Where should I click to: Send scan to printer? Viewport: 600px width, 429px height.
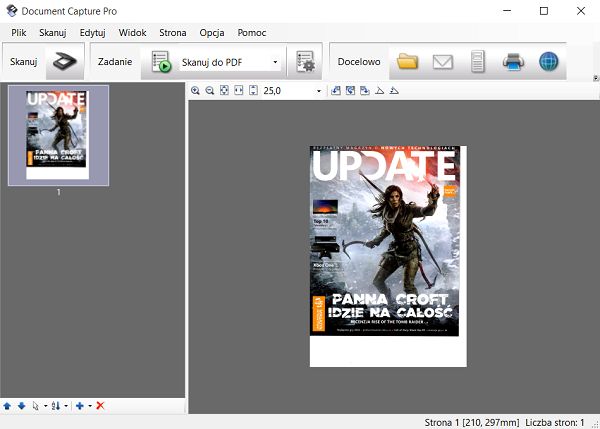[x=513, y=62]
